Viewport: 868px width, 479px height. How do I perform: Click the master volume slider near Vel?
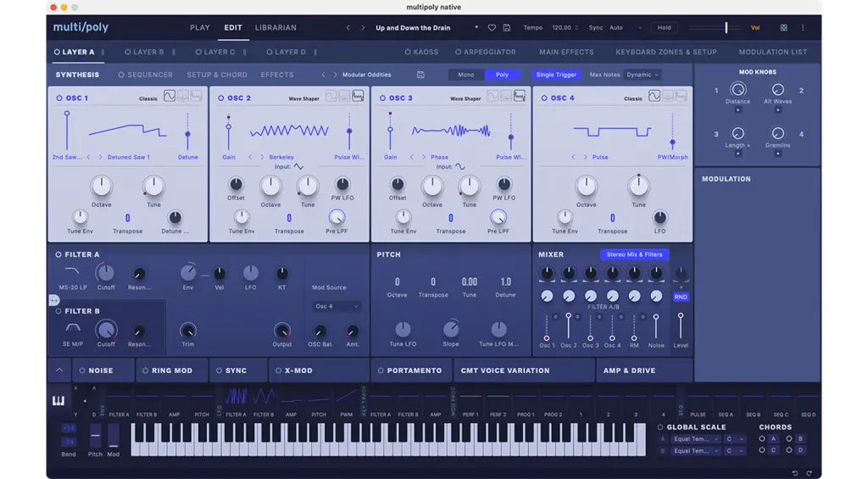714,28
